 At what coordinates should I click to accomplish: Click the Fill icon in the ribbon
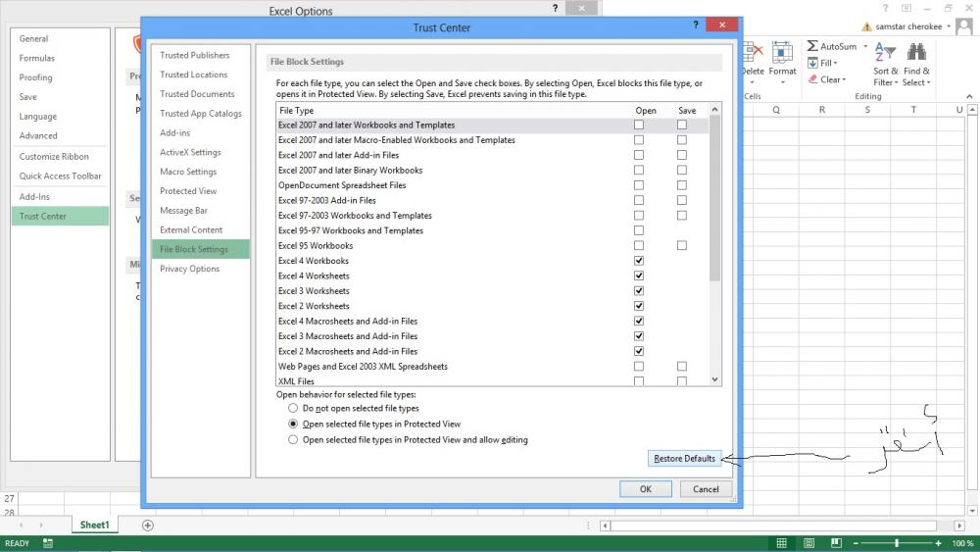pos(812,63)
